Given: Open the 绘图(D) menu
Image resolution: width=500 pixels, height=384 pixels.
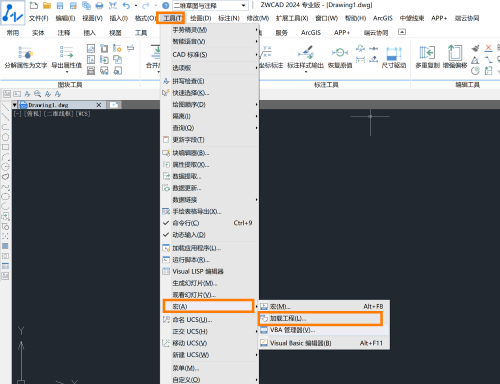Looking at the screenshot, I should [201, 18].
